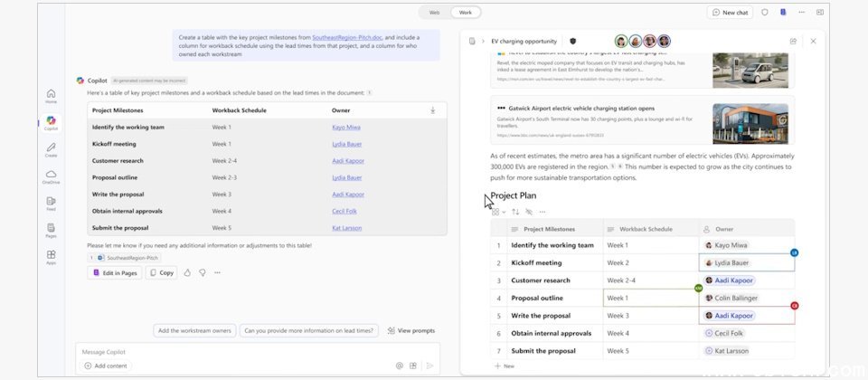This screenshot has width=868, height=380.
Task: Open Home in the left sidebar
Action: coord(51,96)
